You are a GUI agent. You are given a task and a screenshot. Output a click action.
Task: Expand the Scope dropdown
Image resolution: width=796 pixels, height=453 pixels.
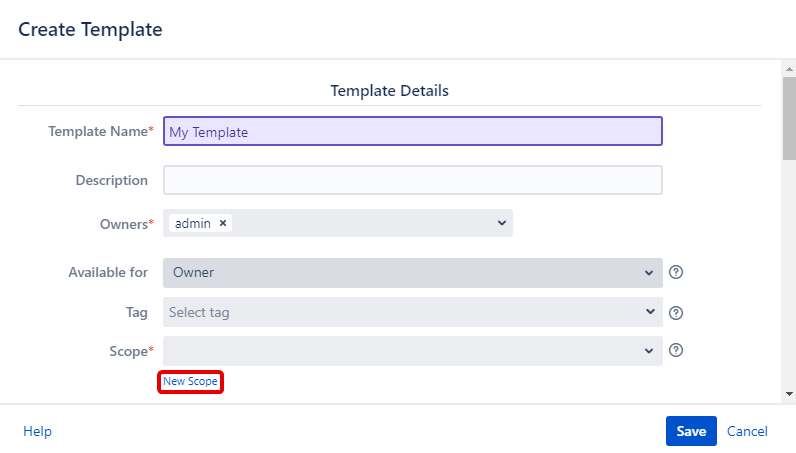[x=412, y=350]
